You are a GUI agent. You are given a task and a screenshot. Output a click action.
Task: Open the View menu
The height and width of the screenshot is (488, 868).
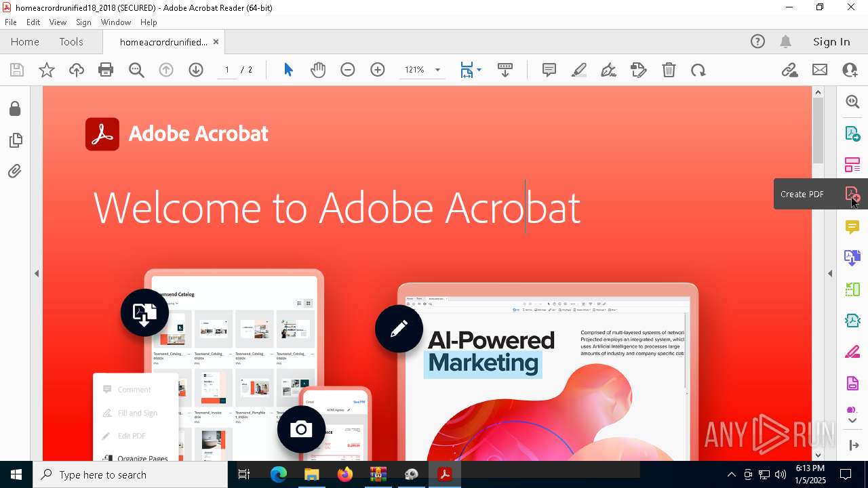pyautogui.click(x=58, y=22)
